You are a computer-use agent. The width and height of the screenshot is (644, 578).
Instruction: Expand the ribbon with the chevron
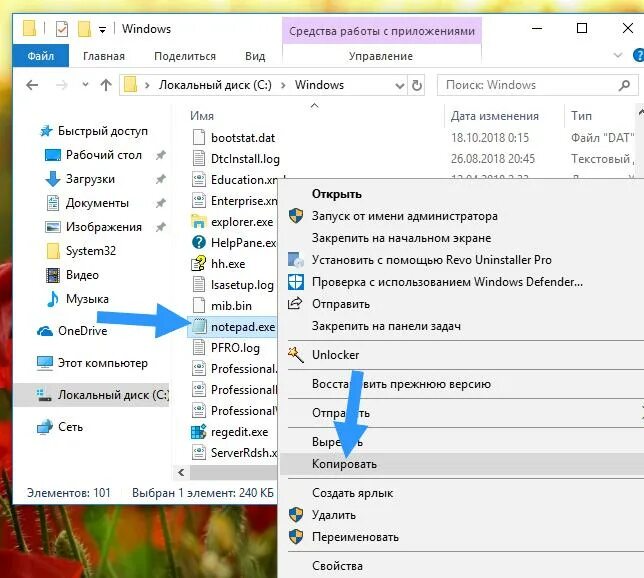point(618,55)
